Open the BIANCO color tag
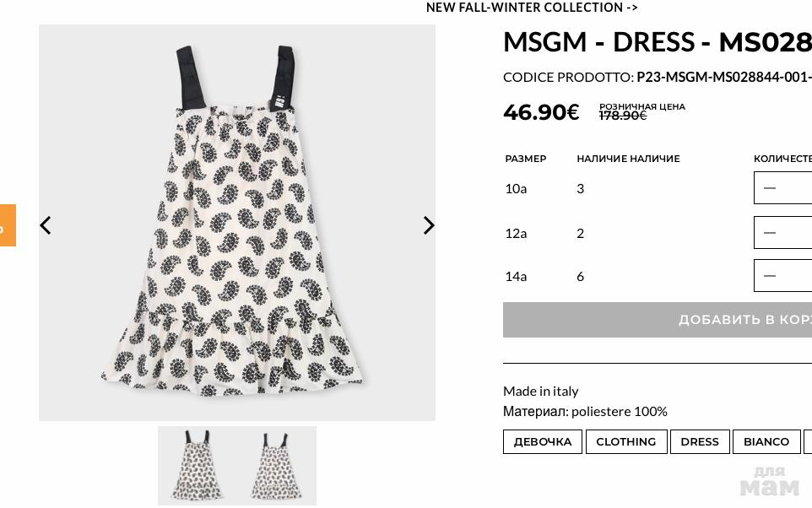The image size is (812, 508). pyautogui.click(x=766, y=441)
